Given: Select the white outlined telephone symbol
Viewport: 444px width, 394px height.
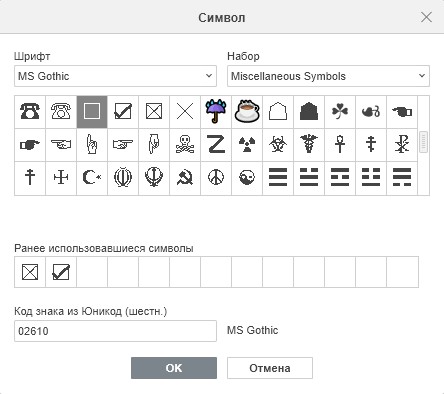Looking at the screenshot, I should (x=61, y=112).
